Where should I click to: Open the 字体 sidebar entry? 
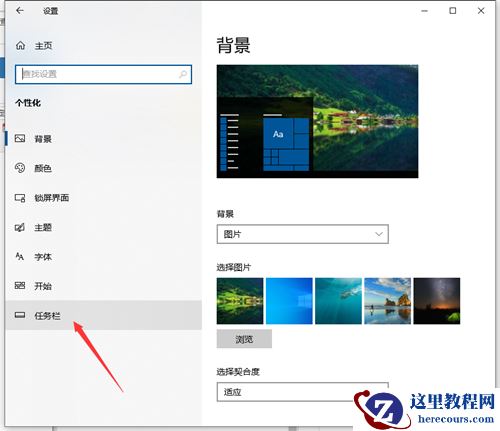[x=103, y=257]
